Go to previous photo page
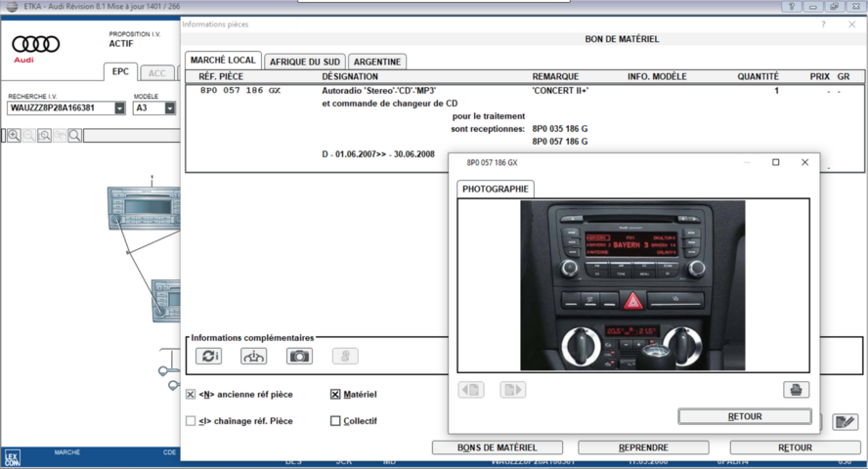Image resolution: width=868 pixels, height=469 pixels. [472, 390]
